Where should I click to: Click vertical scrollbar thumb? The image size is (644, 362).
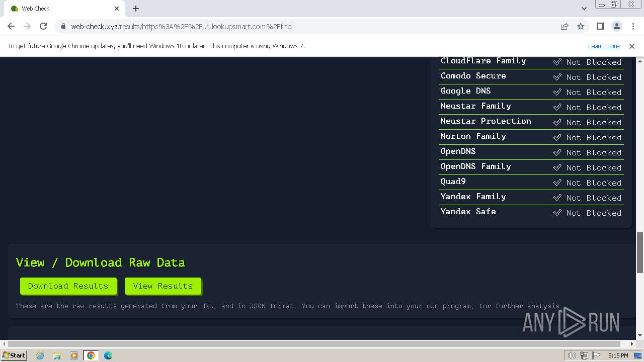click(x=640, y=252)
